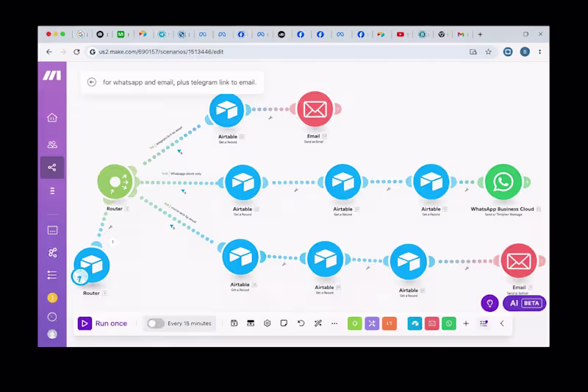Open a new browser tab with plus
588x392 pixels.
click(x=480, y=34)
